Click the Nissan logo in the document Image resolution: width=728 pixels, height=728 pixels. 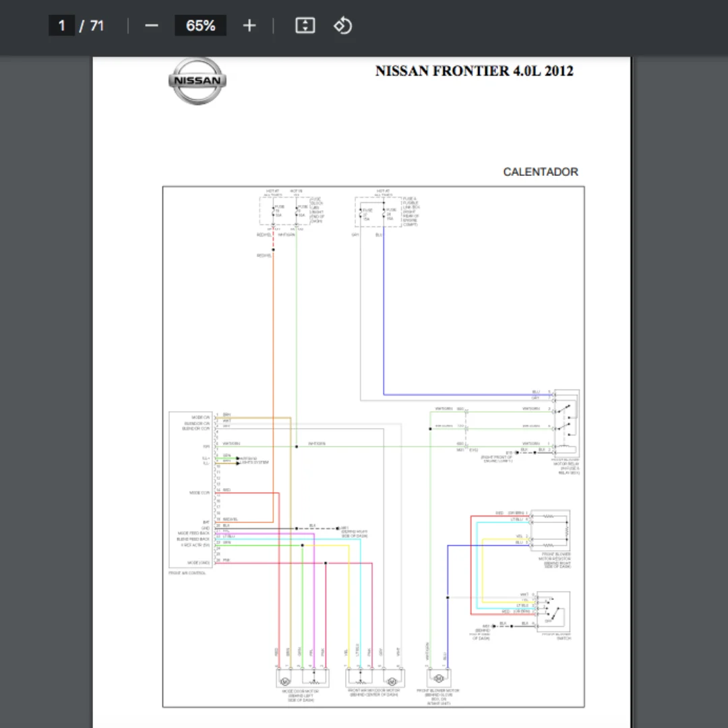point(198,81)
